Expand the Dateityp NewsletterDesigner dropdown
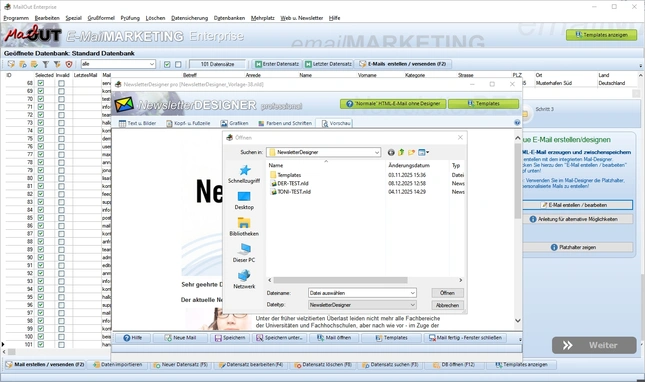 click(x=412, y=305)
